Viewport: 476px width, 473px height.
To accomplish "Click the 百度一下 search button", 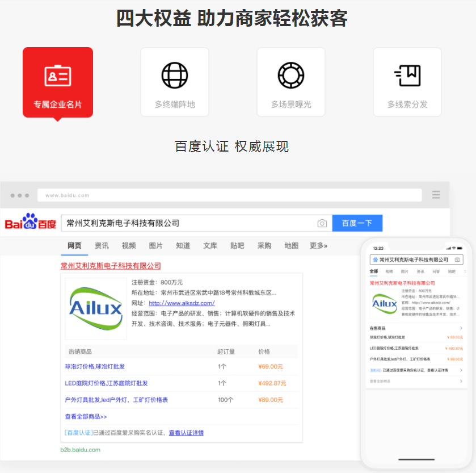I will click(357, 223).
